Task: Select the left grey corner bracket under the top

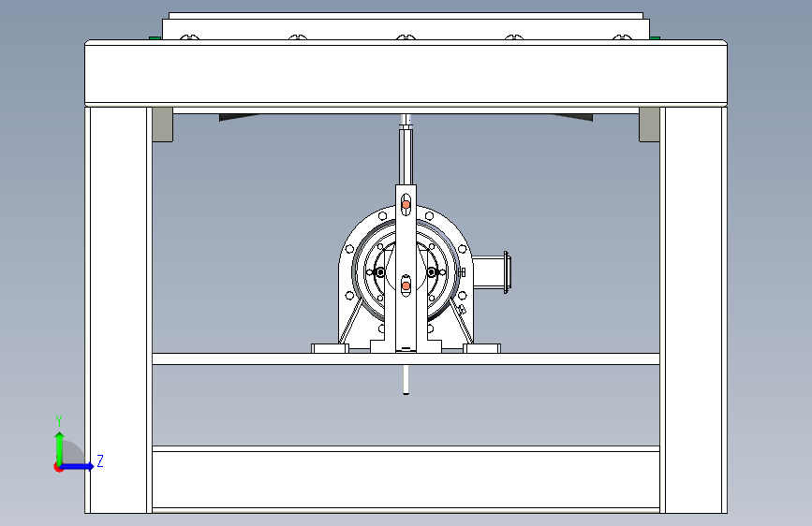Action: tap(163, 124)
